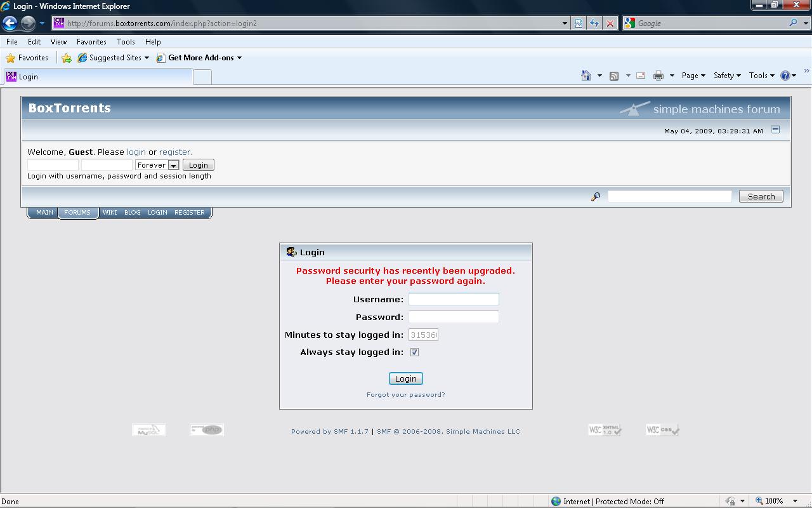Image resolution: width=812 pixels, height=508 pixels.
Task: Click the Home icon in the command bar
Action: tap(586, 76)
